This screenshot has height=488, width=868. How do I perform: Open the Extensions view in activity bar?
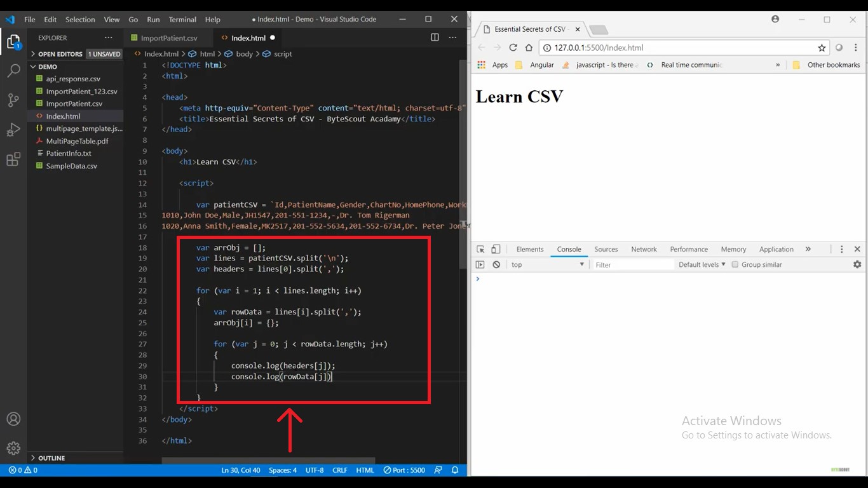[x=13, y=159]
